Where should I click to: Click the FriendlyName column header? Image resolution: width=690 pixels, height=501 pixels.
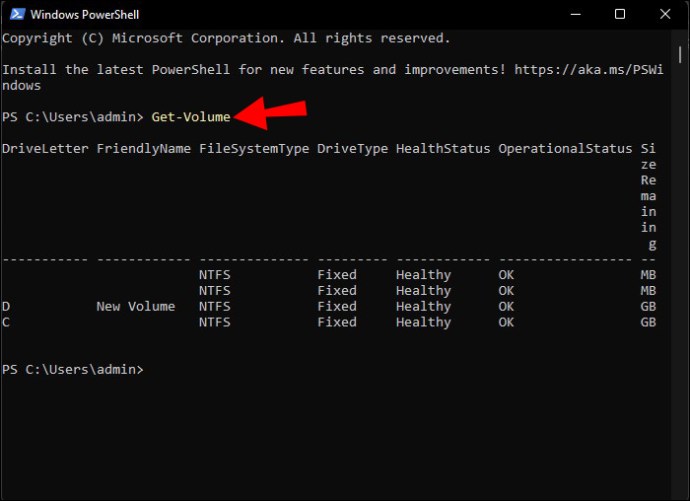[x=143, y=148]
